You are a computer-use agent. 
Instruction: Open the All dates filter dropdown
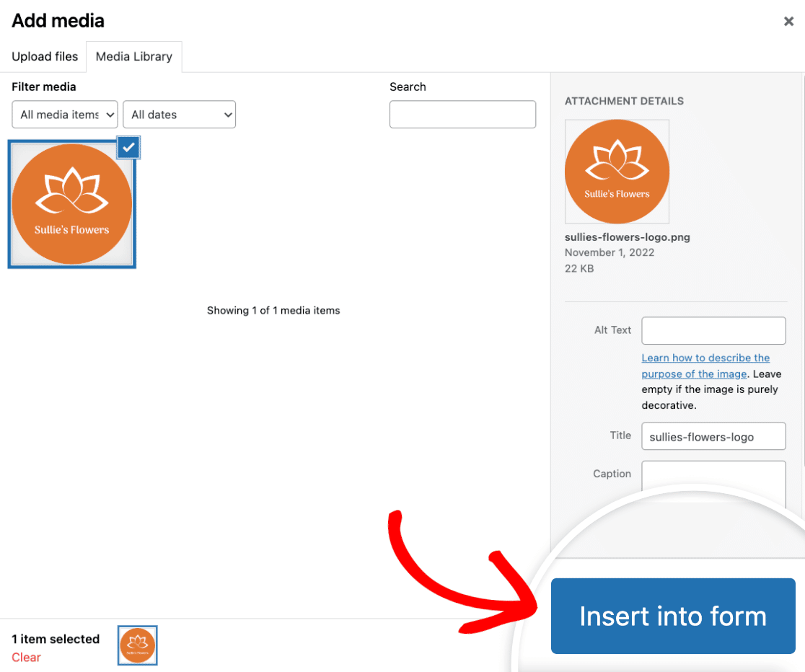(x=179, y=115)
